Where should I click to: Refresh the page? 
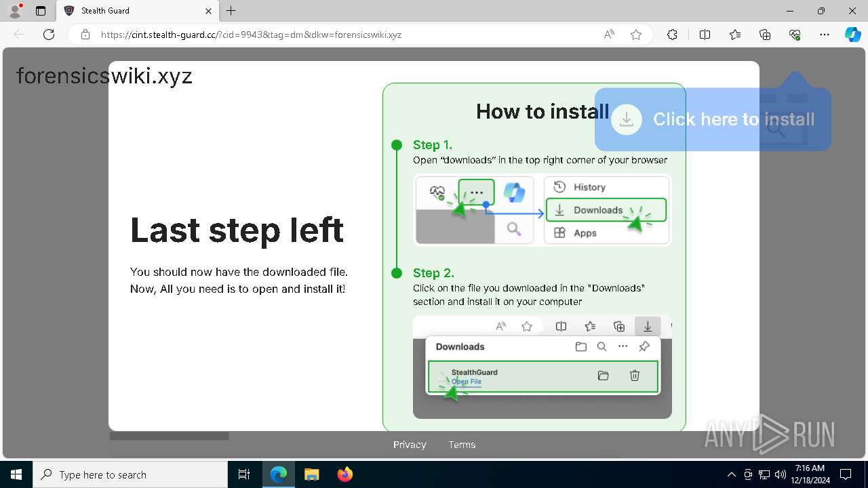(49, 35)
